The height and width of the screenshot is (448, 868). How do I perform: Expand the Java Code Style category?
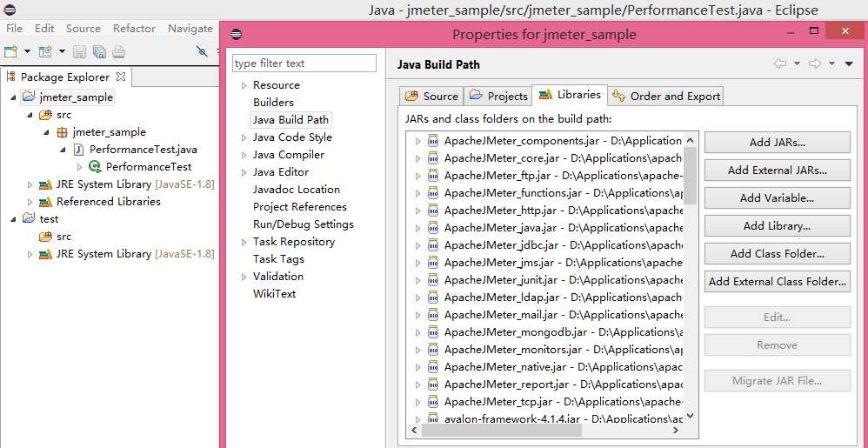pyautogui.click(x=244, y=138)
